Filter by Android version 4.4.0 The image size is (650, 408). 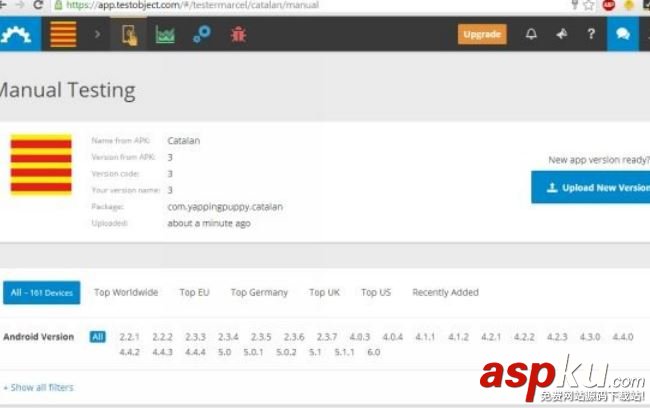point(623,337)
